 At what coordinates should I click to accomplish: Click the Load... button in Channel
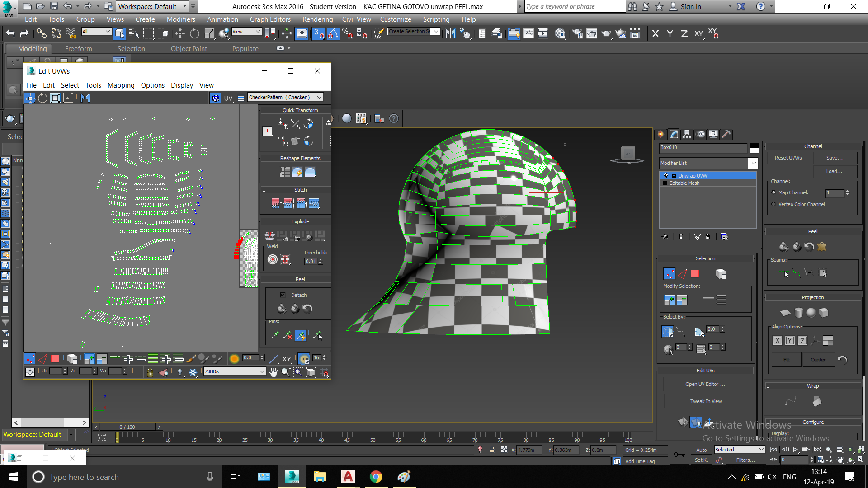pyautogui.click(x=834, y=171)
